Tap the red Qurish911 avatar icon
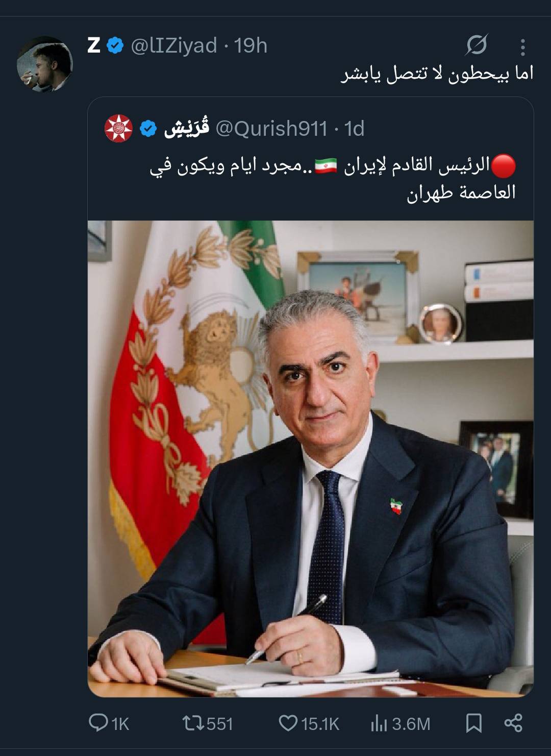 click(118, 129)
